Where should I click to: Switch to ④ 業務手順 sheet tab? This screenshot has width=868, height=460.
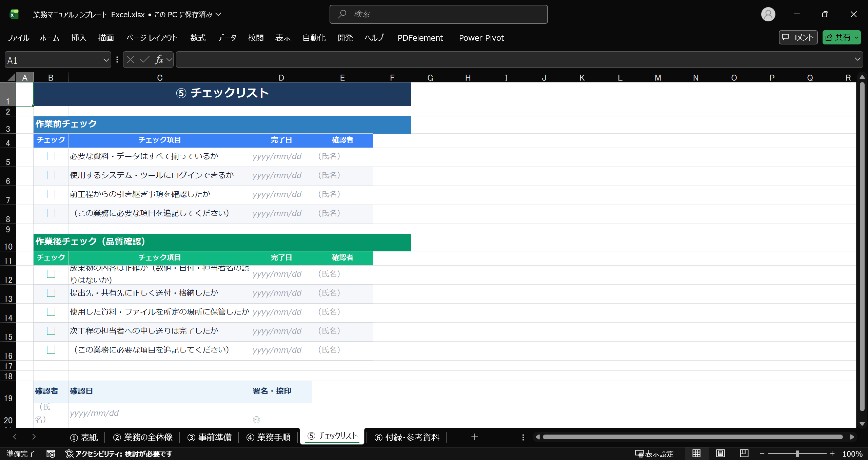268,437
